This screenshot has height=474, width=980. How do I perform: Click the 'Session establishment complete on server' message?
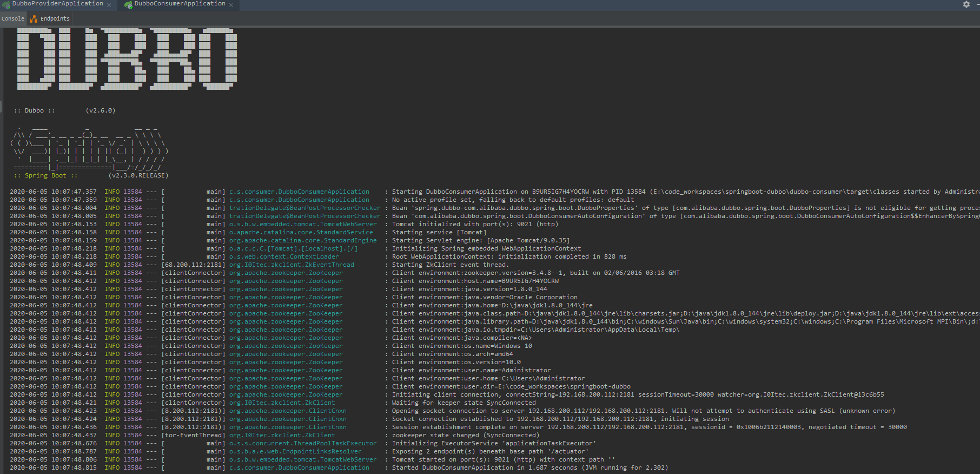point(650,427)
